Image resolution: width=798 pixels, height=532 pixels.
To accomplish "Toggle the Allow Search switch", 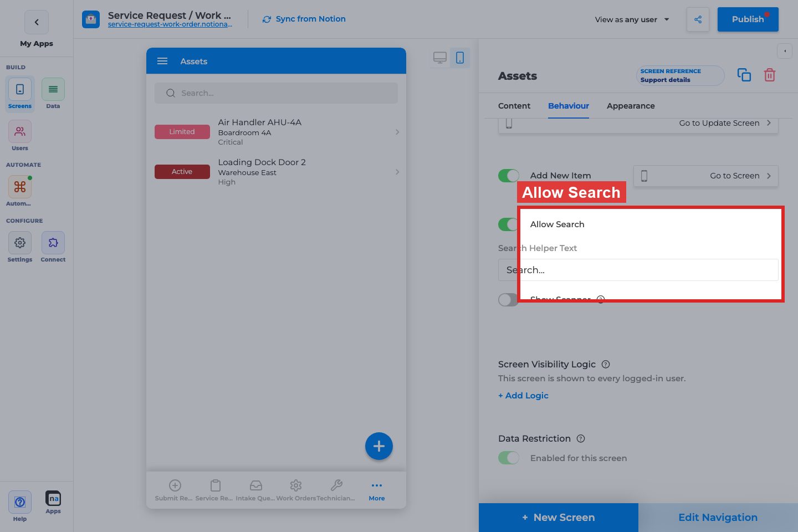I will [509, 224].
